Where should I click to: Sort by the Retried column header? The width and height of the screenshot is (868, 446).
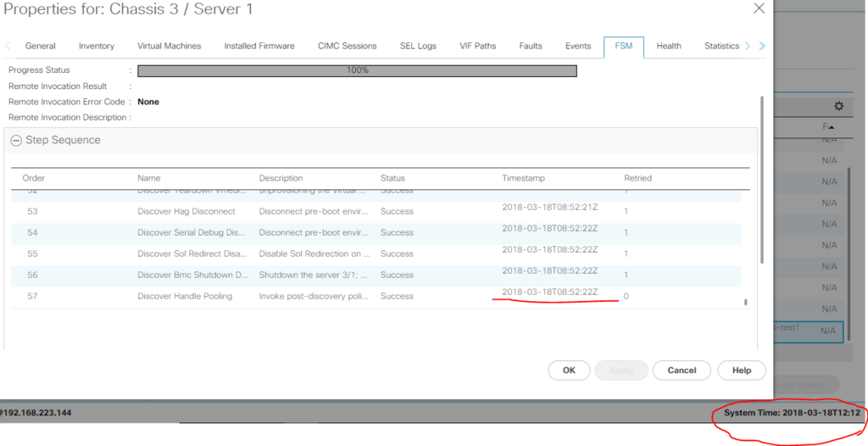coord(637,178)
